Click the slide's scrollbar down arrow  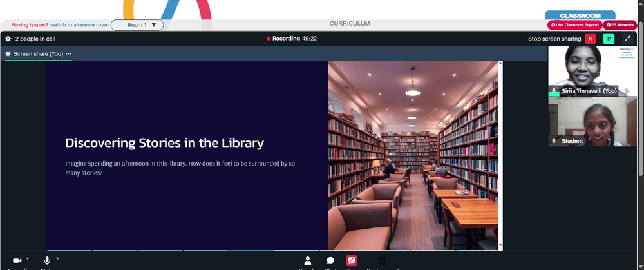500,246
